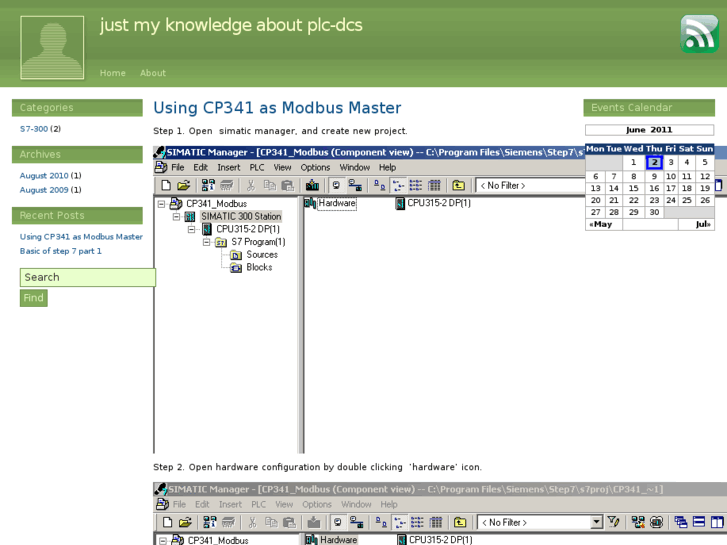Click the post title heading link
Screen dimensions: 727x545
[x=277, y=108]
